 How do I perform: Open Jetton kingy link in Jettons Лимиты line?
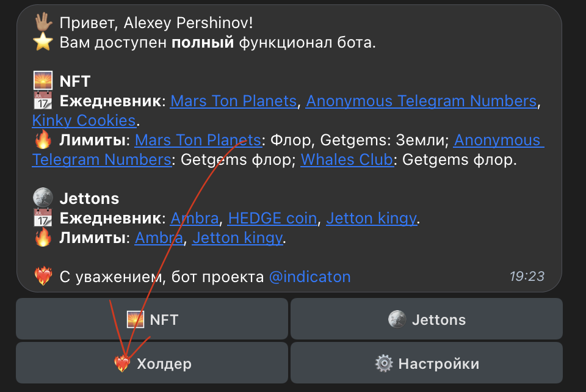click(x=237, y=238)
